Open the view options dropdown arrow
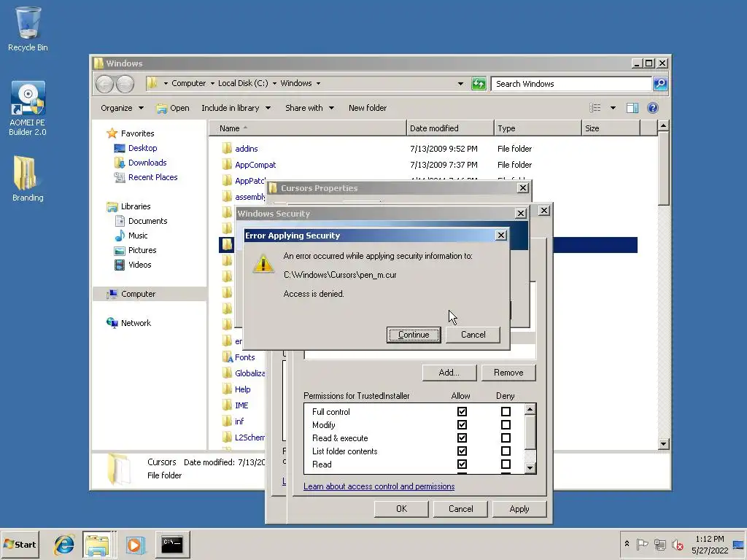The width and height of the screenshot is (747, 560). point(613,108)
